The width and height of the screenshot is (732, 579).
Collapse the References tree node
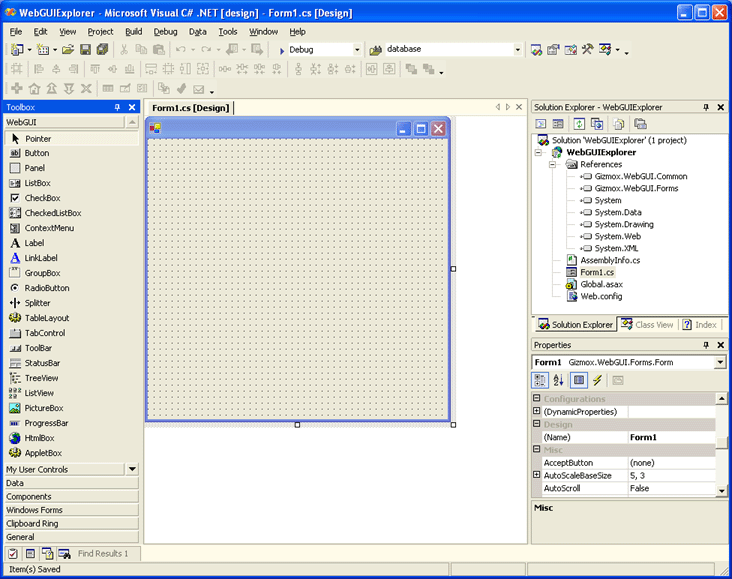coord(552,164)
